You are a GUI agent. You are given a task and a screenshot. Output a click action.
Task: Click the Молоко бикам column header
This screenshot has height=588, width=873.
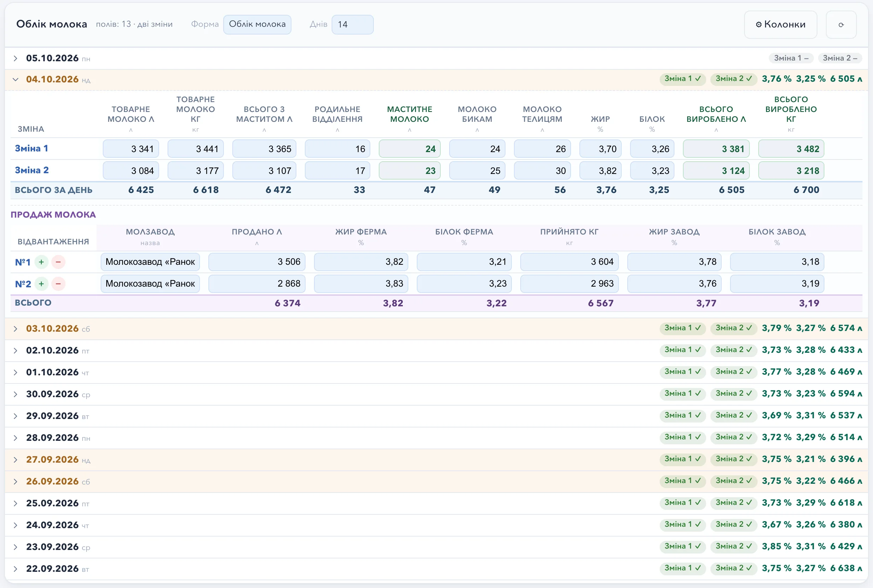(x=477, y=114)
